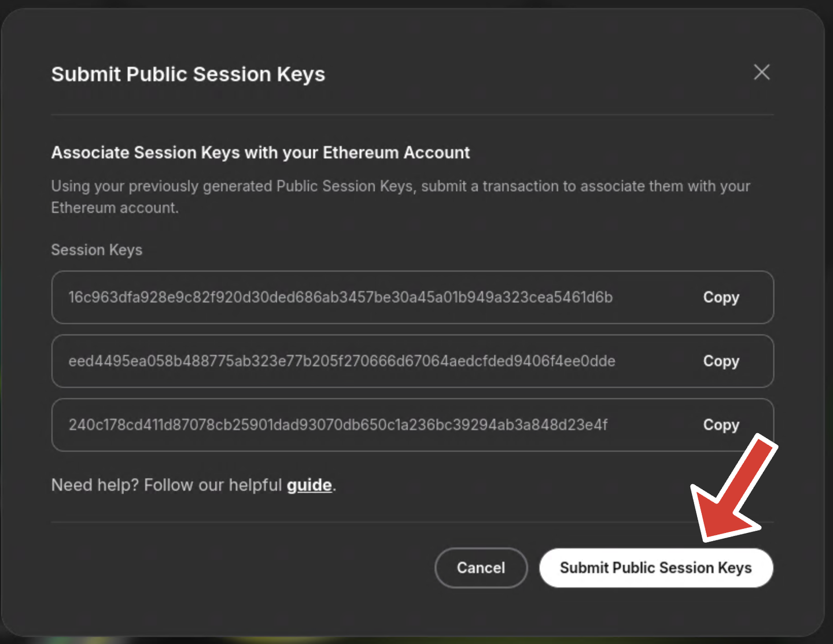
Task: Submit Public Session Keys to your Ethereum account
Action: click(655, 568)
